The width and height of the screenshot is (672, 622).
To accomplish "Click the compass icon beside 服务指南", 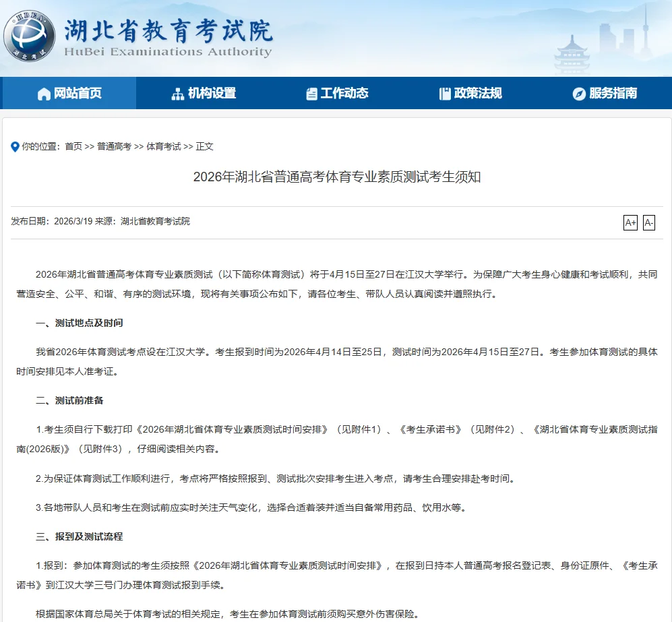I will [x=579, y=94].
